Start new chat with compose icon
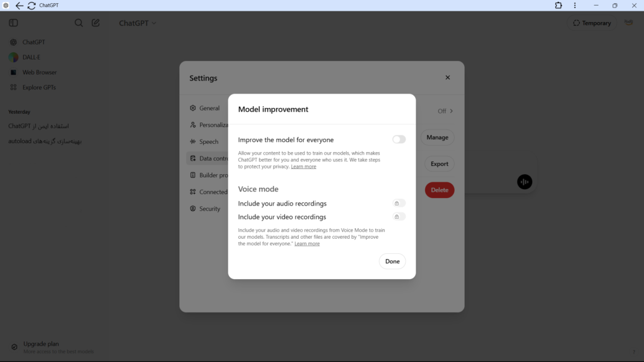Screen dimensions: 644x362 click(96, 23)
